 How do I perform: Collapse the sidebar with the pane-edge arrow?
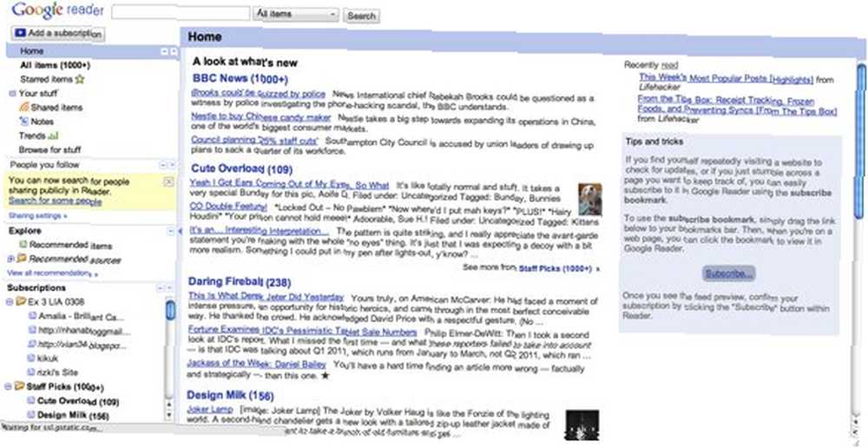[x=180, y=232]
